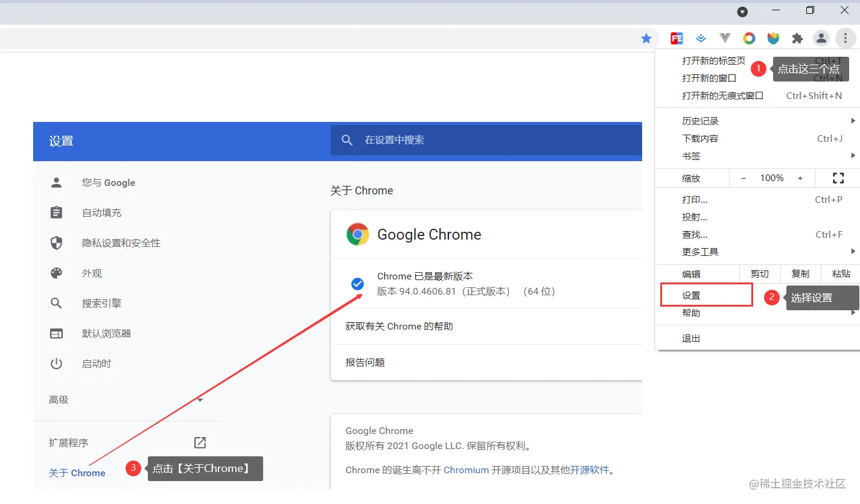Click the browser window icon beside 默认浏览器
Image resolution: width=860 pixels, height=504 pixels.
click(x=56, y=333)
